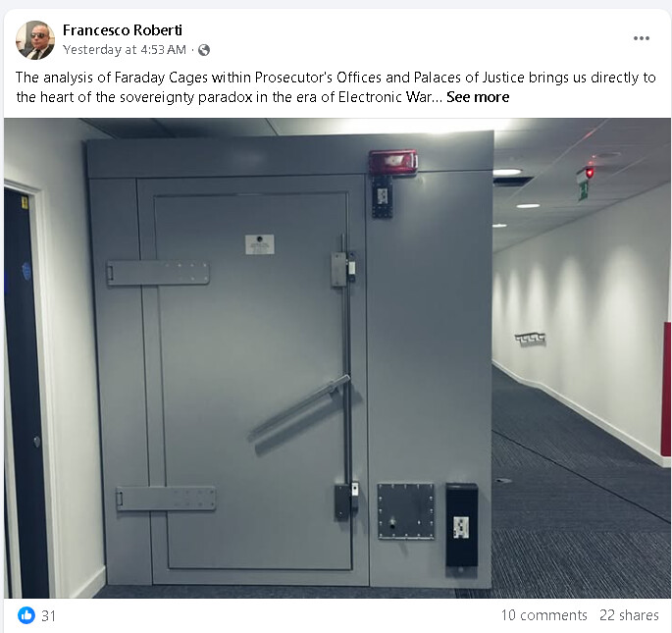Show the 22 shares list
The height and width of the screenshot is (633, 672).
coord(629,615)
